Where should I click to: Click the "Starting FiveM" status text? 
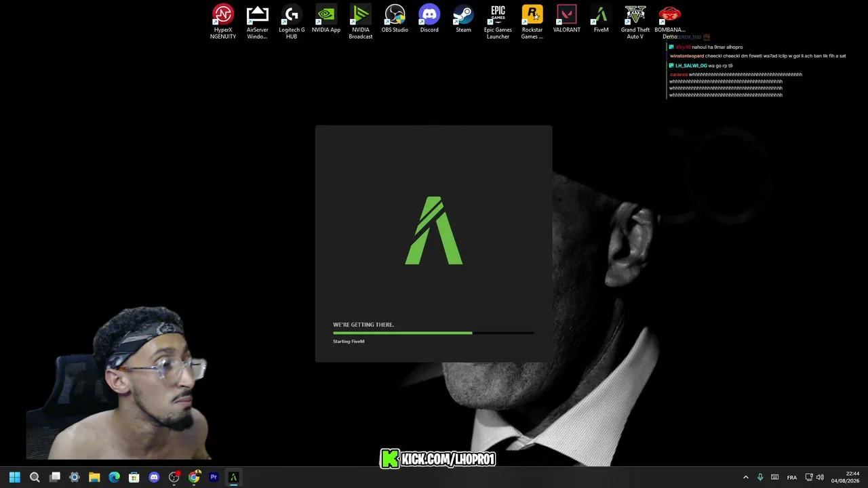pyautogui.click(x=349, y=342)
